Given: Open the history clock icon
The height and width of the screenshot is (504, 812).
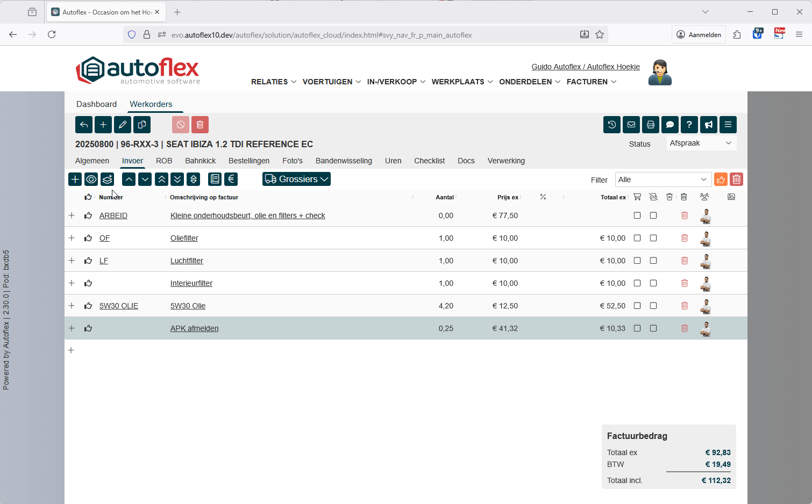Looking at the screenshot, I should coord(612,125).
